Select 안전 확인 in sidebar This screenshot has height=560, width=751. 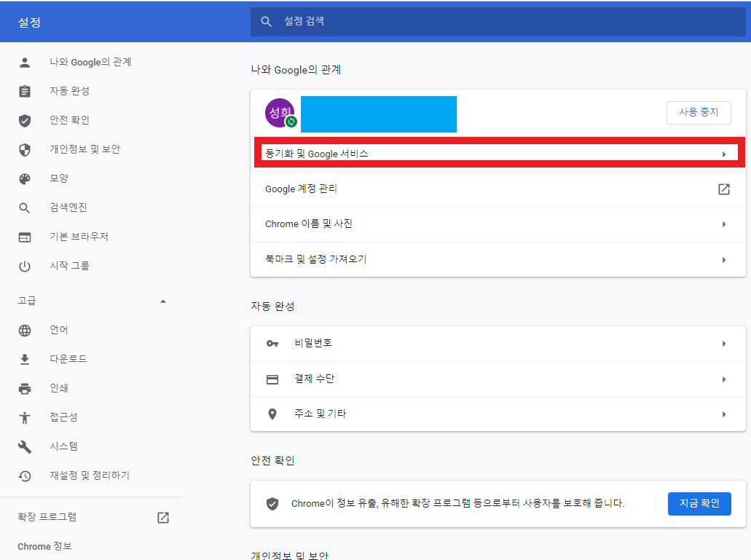pos(69,120)
